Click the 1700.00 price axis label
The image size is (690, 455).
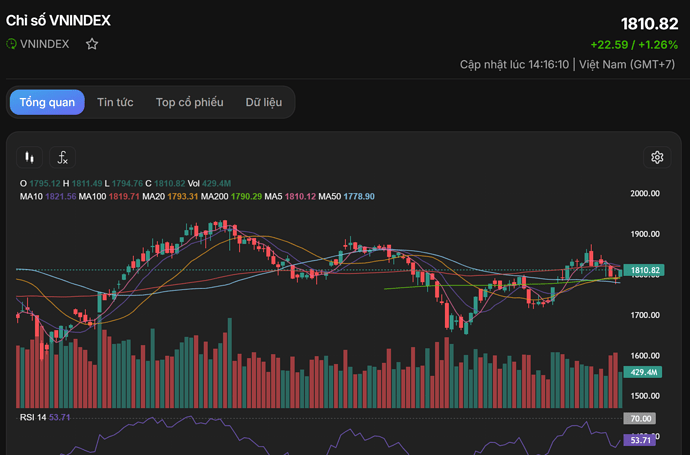tap(645, 315)
